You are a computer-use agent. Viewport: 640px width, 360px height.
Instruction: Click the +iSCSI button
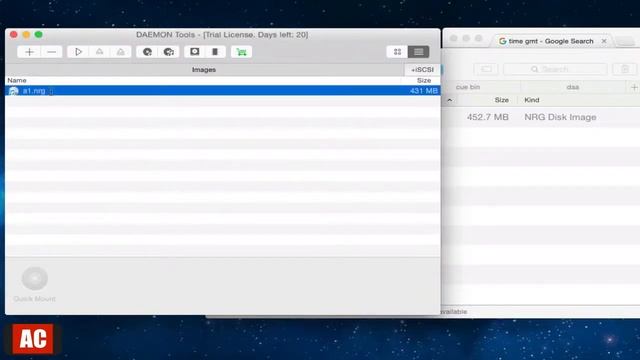422,70
